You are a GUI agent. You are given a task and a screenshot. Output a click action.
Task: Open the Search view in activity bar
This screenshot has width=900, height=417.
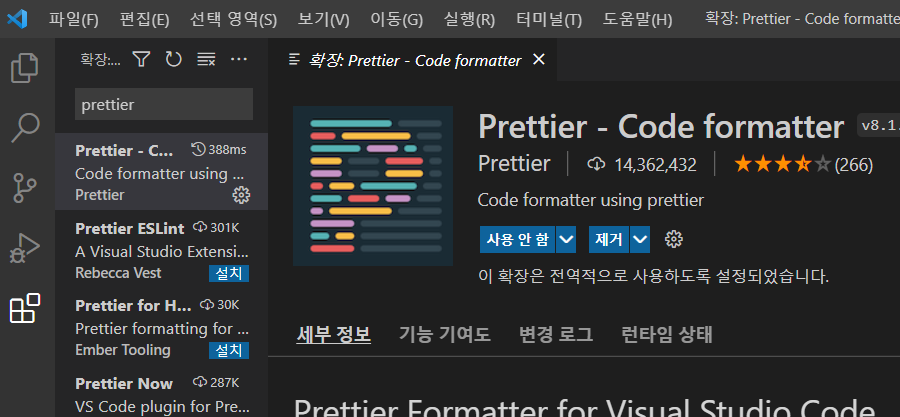pos(25,128)
